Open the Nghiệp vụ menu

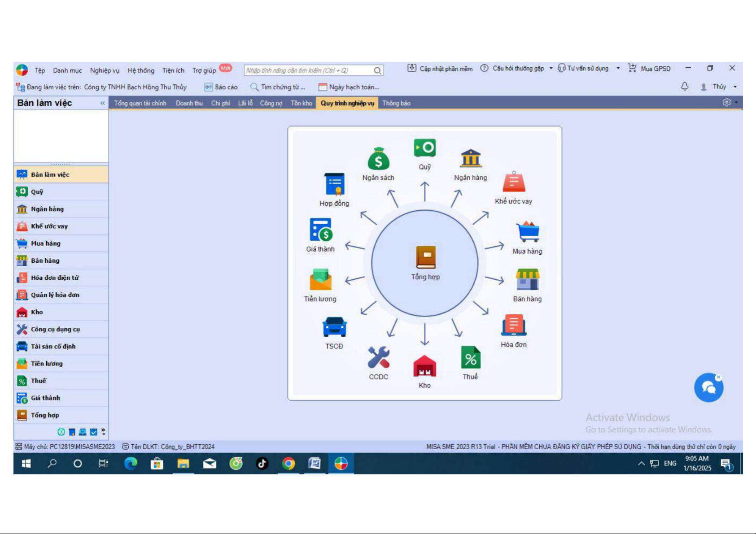(x=105, y=70)
